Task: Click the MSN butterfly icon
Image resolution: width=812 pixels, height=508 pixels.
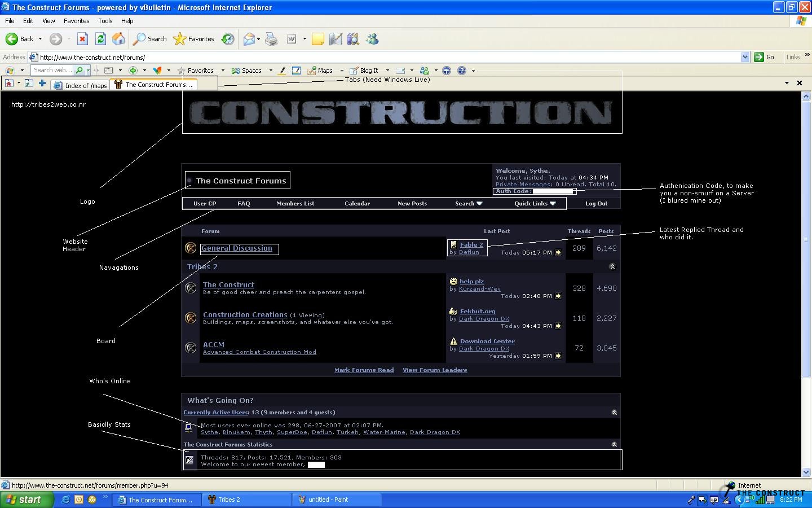Action: click(x=157, y=71)
